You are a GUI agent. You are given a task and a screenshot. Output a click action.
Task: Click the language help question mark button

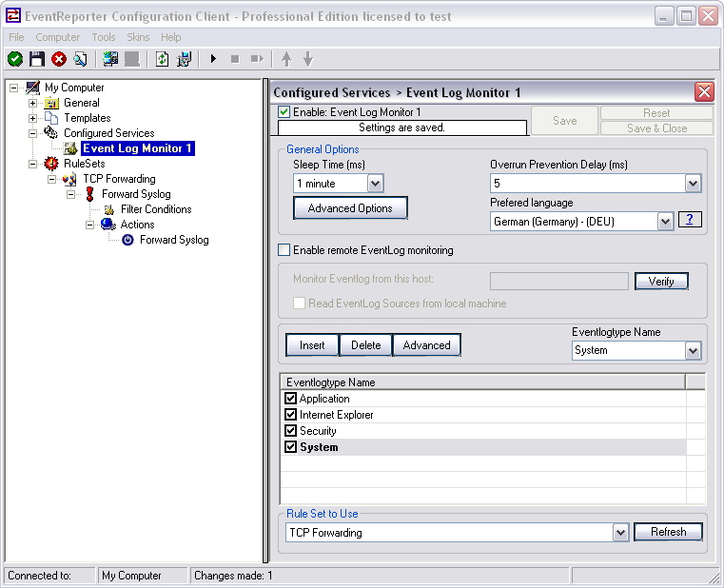pyautogui.click(x=690, y=220)
